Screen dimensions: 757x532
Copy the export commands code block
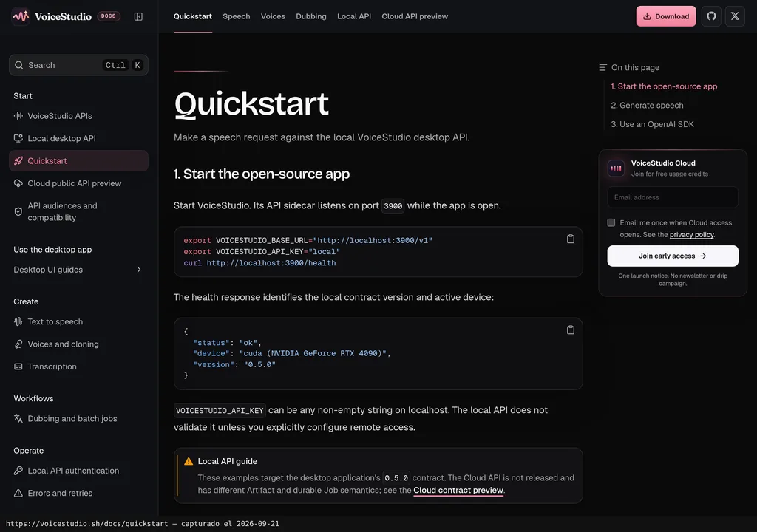click(570, 239)
